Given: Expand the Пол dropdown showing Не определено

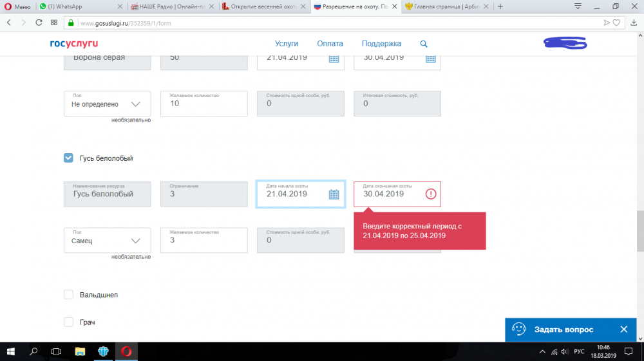Looking at the screenshot, I should tap(107, 104).
